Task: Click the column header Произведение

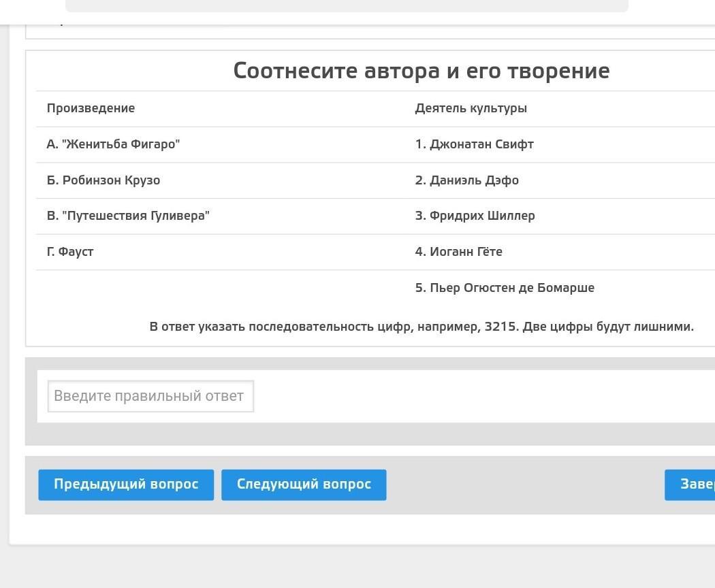Action: (91, 108)
